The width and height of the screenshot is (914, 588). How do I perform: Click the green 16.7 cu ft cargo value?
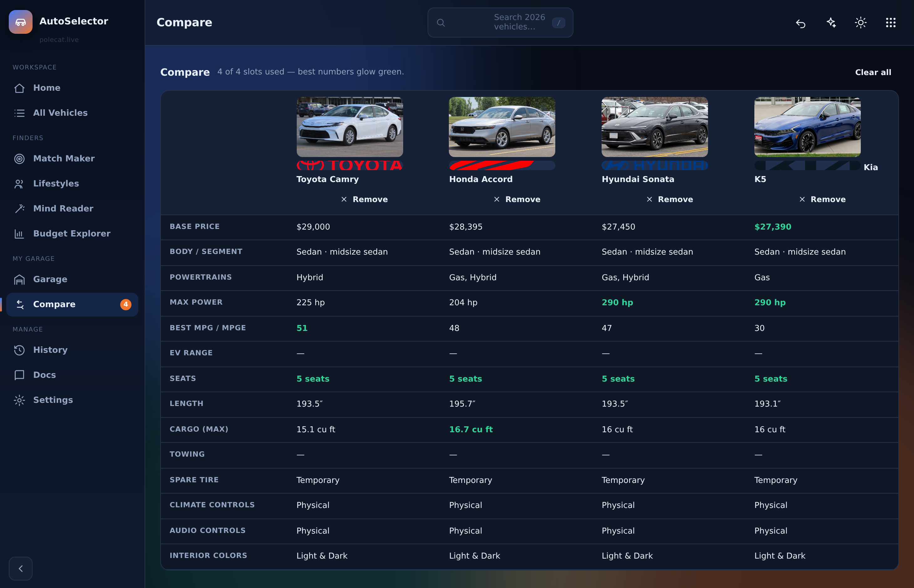pyautogui.click(x=471, y=429)
